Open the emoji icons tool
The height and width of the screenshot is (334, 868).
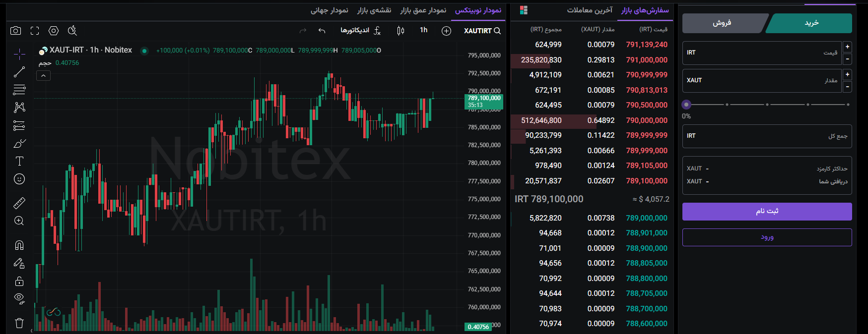pyautogui.click(x=19, y=179)
